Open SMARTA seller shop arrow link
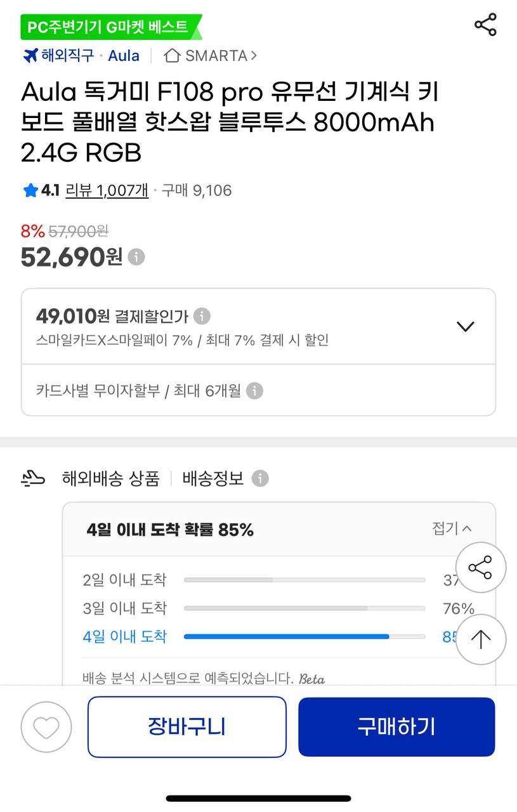The height and width of the screenshot is (812, 517). [254, 56]
